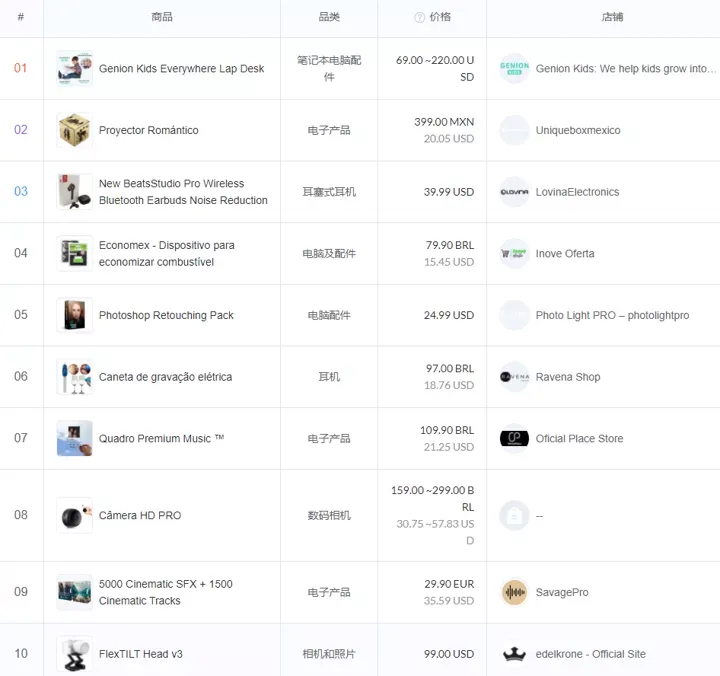720x676 pixels.
Task: Open BeatsStudio Pro earbuds product thumbnail
Action: pyautogui.click(x=74, y=192)
